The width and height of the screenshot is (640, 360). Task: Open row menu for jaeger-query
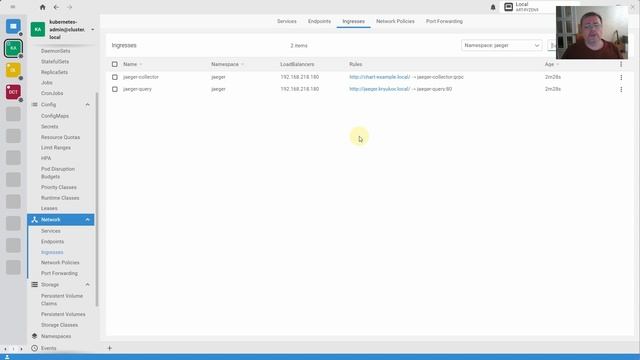621,89
